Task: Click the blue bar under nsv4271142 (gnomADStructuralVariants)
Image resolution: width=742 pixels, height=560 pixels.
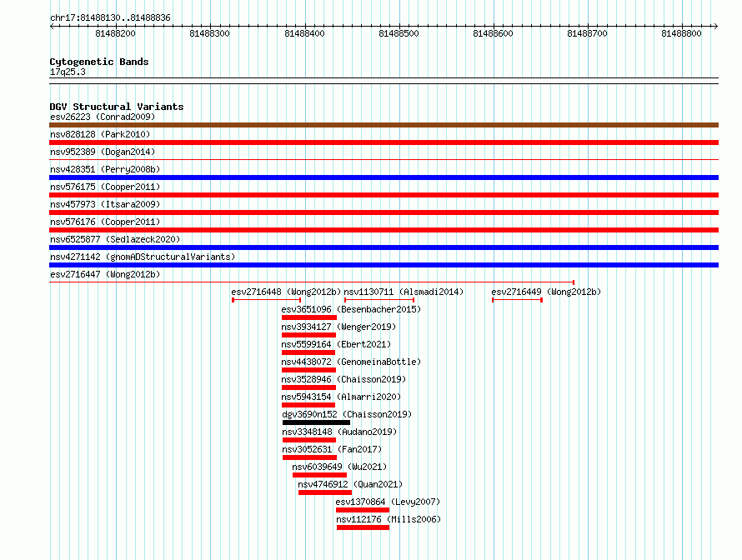Action: 384,265
